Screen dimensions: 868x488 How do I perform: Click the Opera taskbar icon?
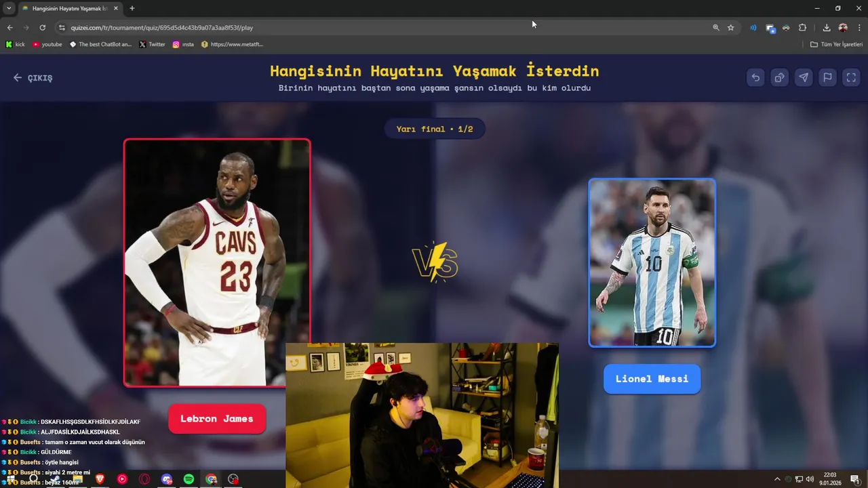144,479
